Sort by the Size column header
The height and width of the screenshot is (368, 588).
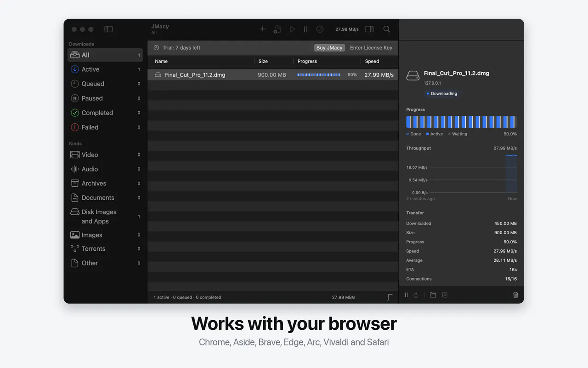coord(263,61)
